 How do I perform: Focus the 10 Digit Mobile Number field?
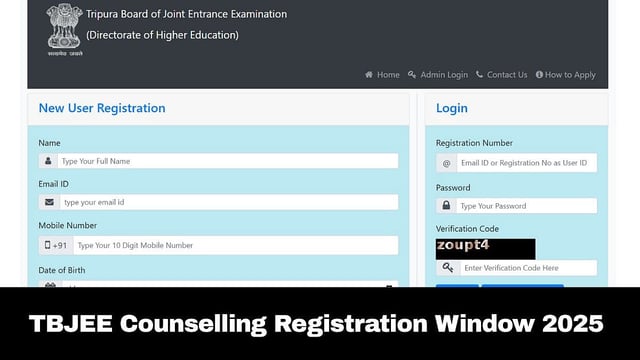point(236,245)
